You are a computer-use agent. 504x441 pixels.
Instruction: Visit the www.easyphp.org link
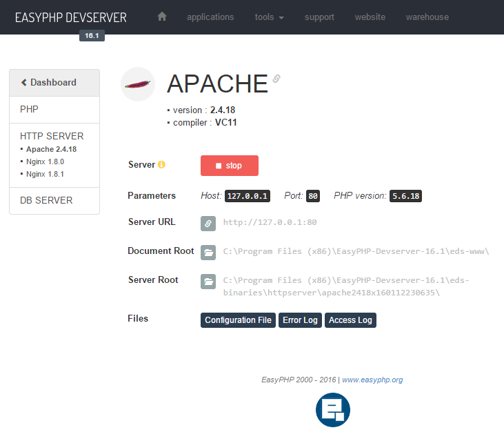[372, 380]
